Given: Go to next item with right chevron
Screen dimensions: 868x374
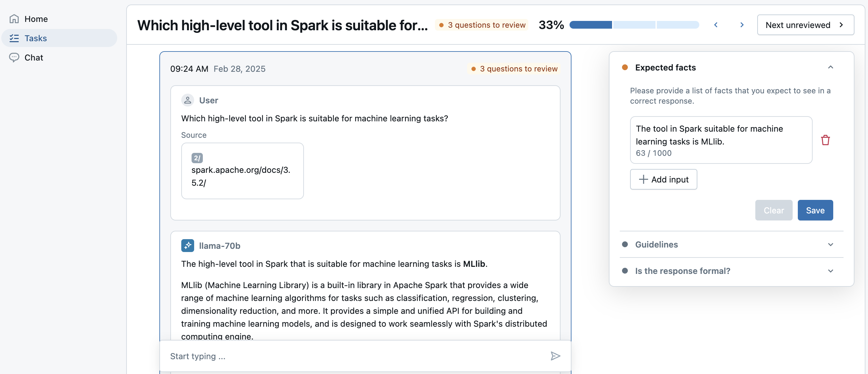Looking at the screenshot, I should click(742, 25).
